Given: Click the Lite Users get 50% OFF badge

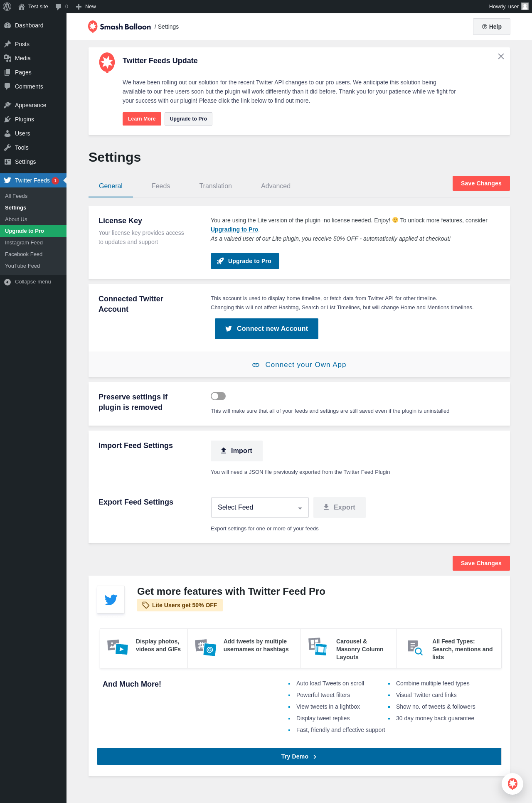Looking at the screenshot, I should click(180, 605).
